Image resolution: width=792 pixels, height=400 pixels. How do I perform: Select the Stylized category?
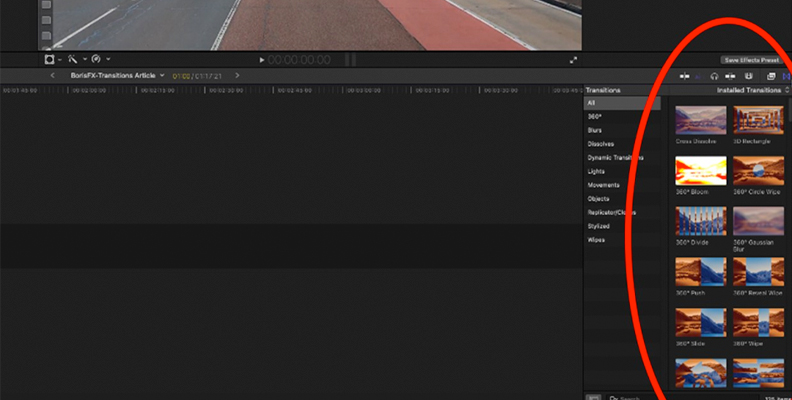[622, 226]
